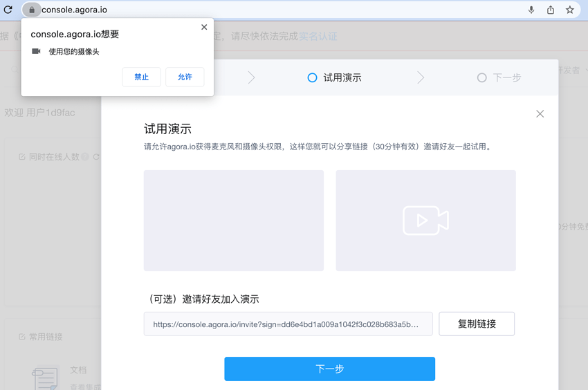Close the camera permission popup
Viewport: 588px width, 390px height.
point(204,27)
